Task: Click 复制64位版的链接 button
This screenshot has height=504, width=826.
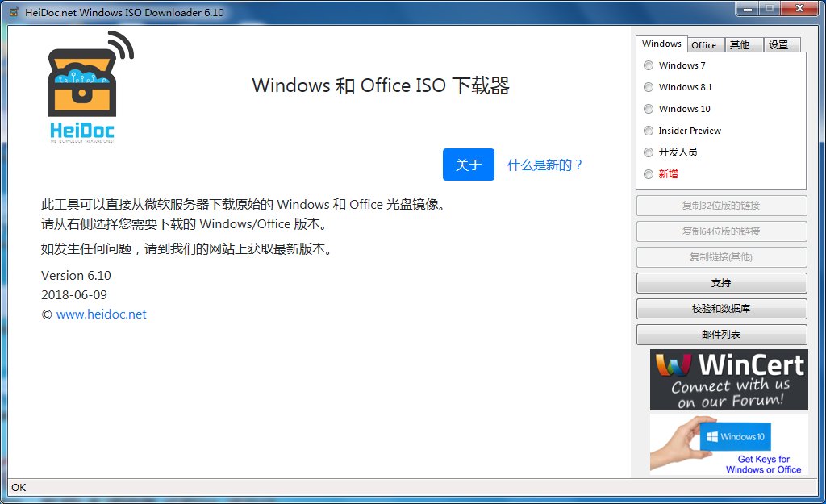Action: 721,231
